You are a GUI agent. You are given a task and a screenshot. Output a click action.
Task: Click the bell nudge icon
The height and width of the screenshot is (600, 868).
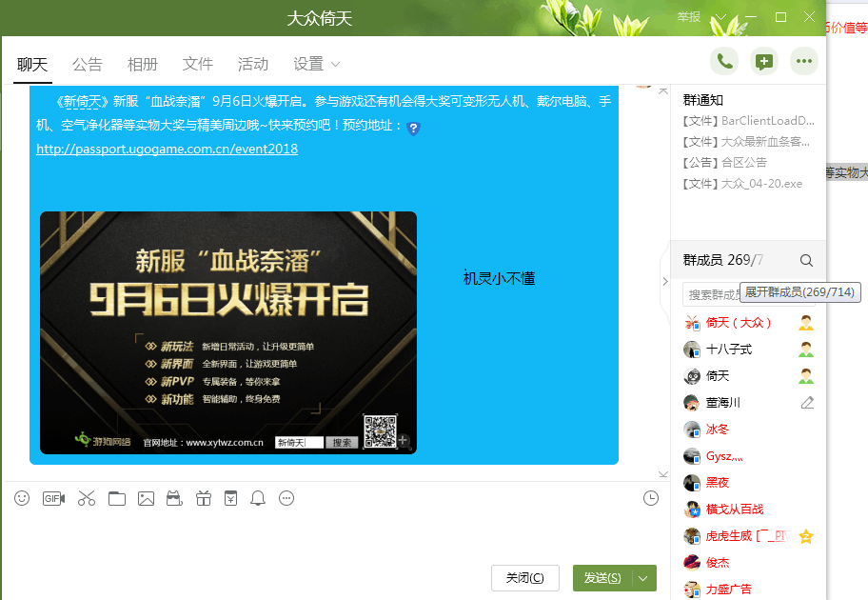coord(257,498)
